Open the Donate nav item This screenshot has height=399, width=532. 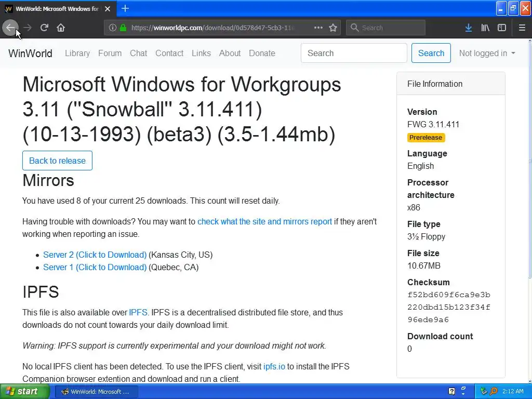(262, 54)
